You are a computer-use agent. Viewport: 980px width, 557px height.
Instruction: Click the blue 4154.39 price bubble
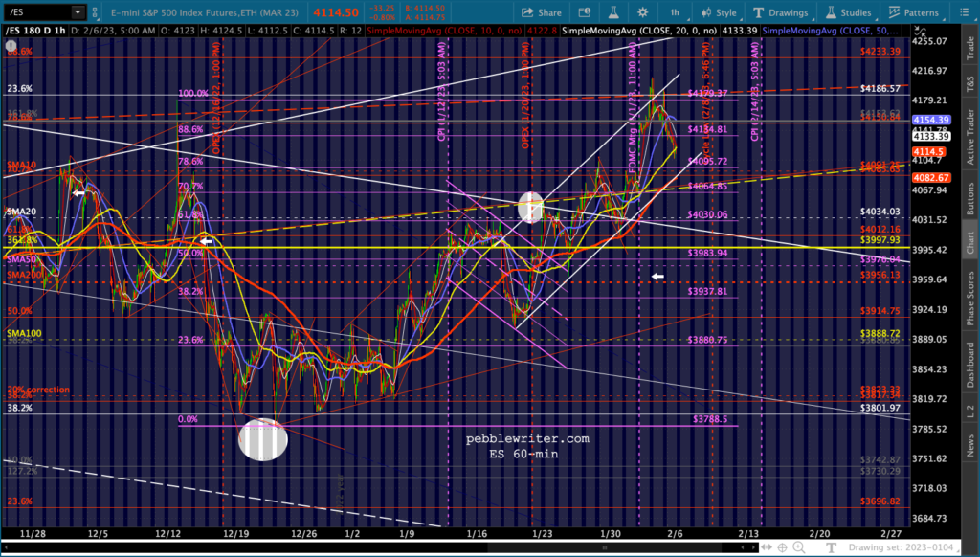(931, 120)
